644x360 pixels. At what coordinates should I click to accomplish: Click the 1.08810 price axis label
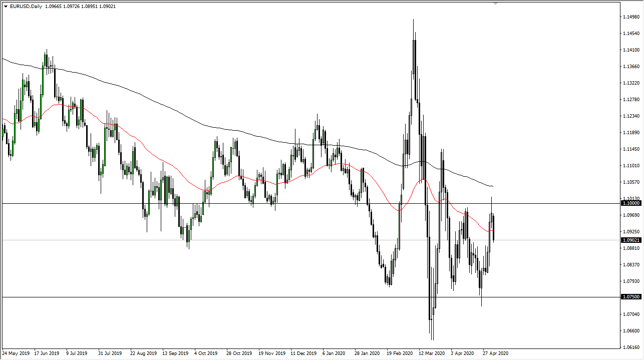632,248
